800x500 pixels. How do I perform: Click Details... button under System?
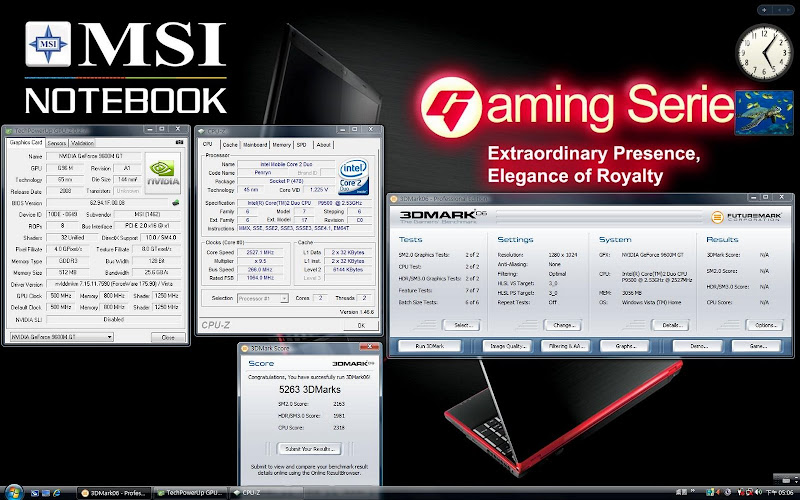(x=670, y=325)
